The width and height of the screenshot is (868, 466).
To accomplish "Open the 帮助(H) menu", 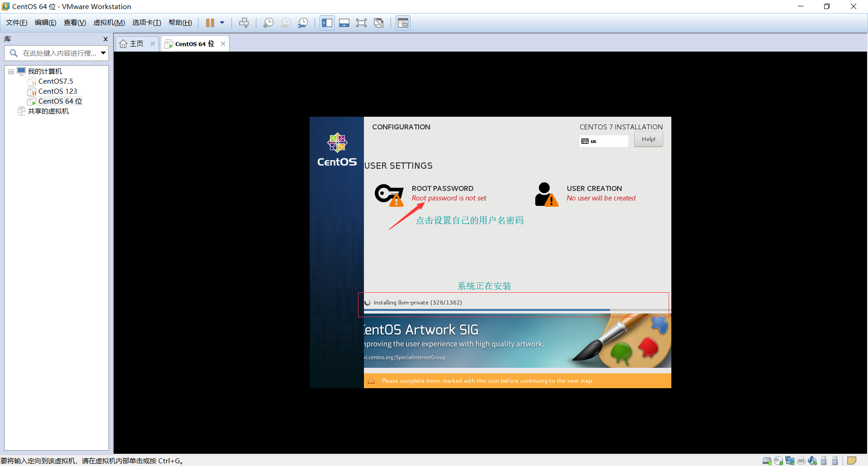I will coord(180,23).
